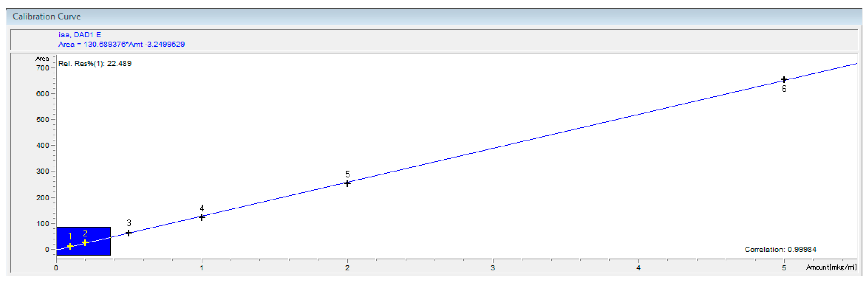Click calibration point 5 cross
868x282 pixels.
click(347, 184)
